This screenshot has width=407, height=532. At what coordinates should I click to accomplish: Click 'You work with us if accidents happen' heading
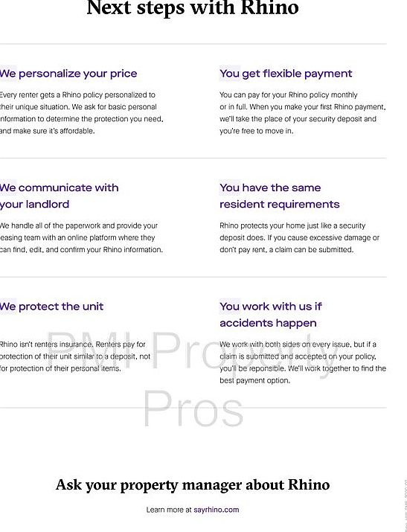click(271, 315)
